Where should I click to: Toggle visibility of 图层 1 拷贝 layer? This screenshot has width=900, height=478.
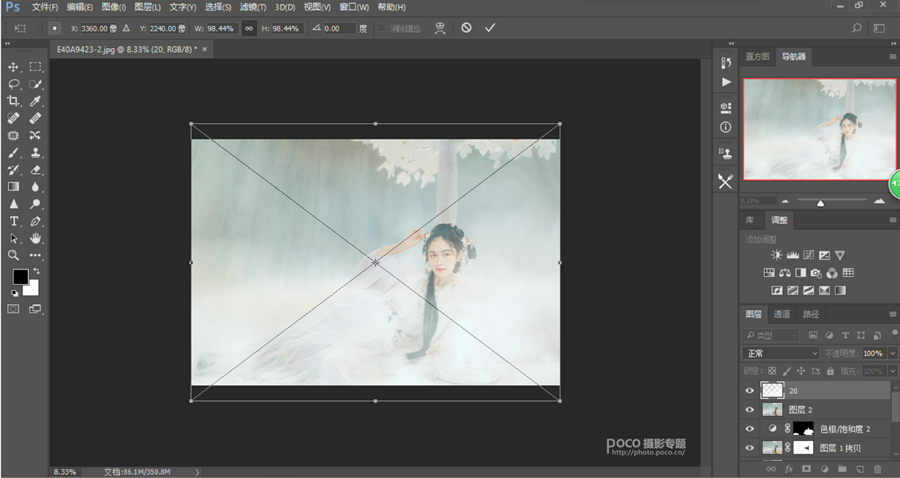pyautogui.click(x=750, y=447)
